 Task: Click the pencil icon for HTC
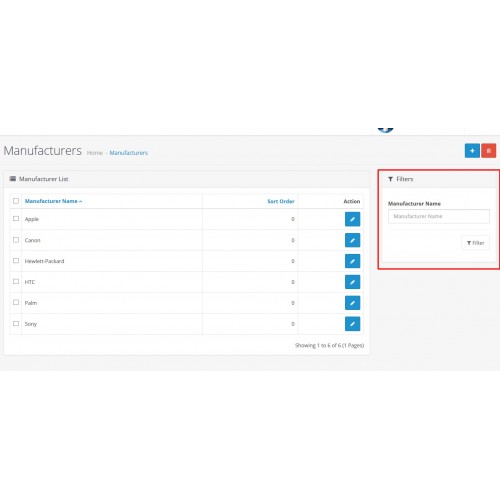(x=352, y=282)
